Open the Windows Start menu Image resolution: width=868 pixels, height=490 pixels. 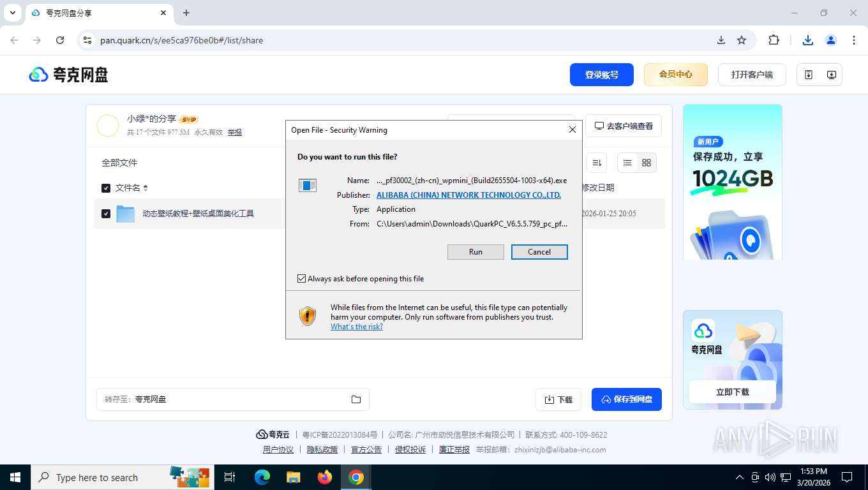point(15,477)
